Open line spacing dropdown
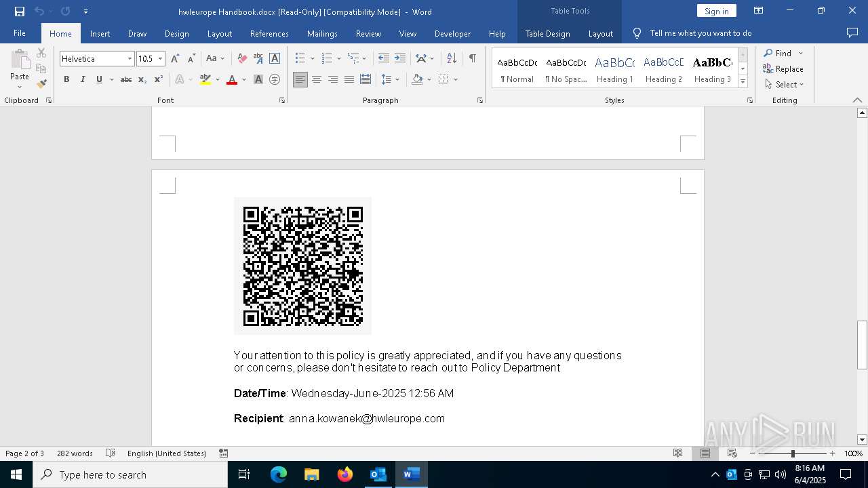 click(x=397, y=79)
